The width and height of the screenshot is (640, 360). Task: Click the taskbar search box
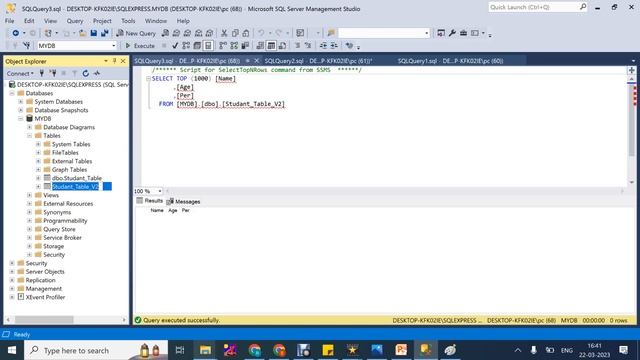[96, 350]
